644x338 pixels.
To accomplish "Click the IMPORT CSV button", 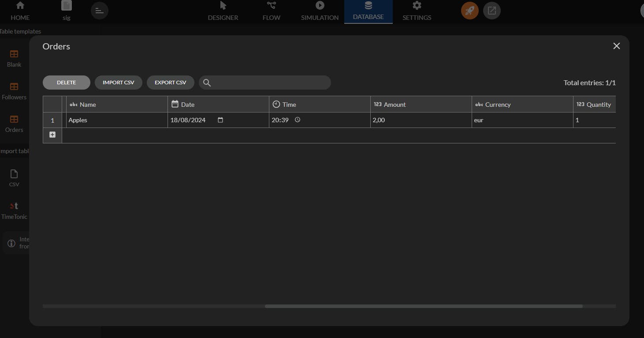I will pos(119,83).
